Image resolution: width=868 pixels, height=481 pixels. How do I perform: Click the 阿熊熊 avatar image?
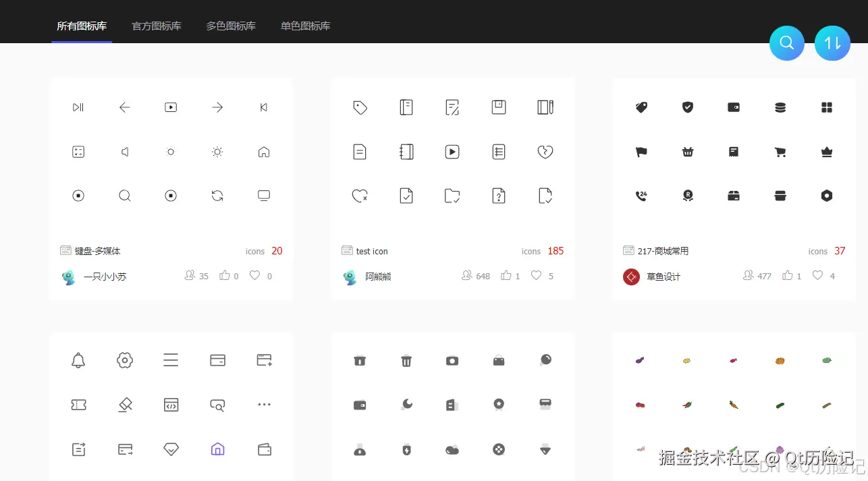tap(350, 277)
